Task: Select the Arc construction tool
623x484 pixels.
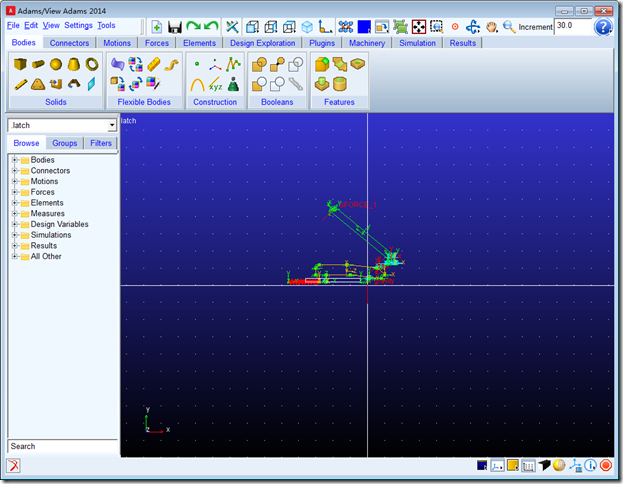Action: tap(197, 84)
